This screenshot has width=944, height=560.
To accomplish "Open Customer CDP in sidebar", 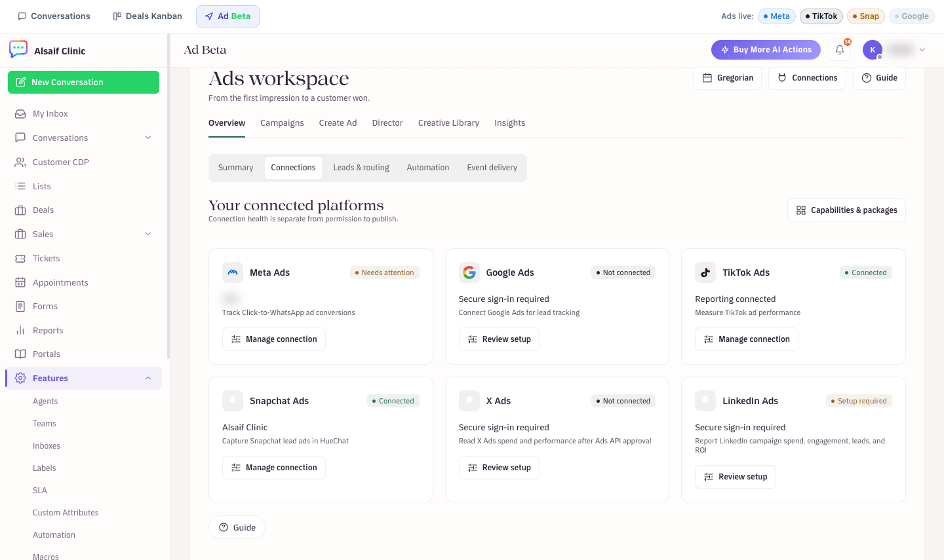I will 83,162.
